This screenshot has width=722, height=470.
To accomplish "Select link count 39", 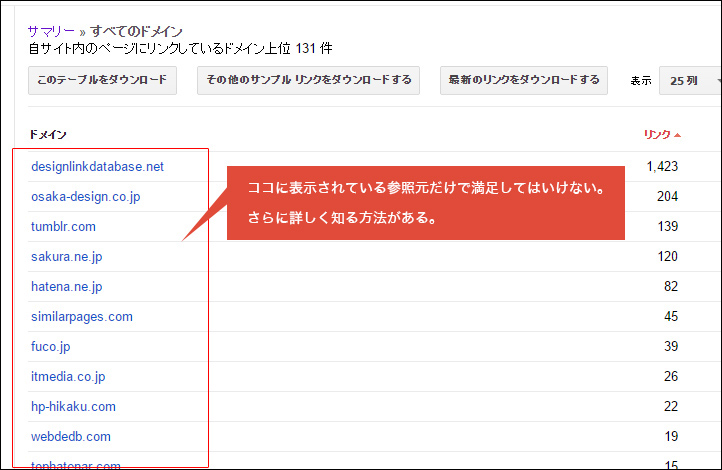I will 671,346.
